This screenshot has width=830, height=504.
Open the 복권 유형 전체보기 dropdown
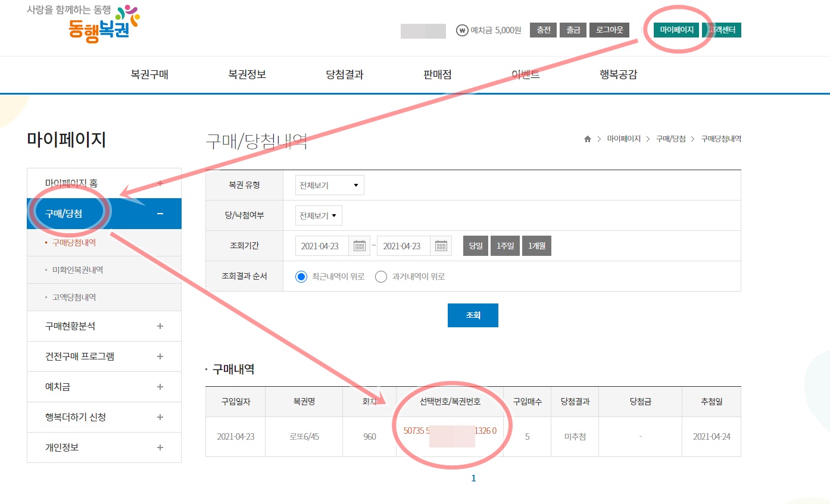330,185
